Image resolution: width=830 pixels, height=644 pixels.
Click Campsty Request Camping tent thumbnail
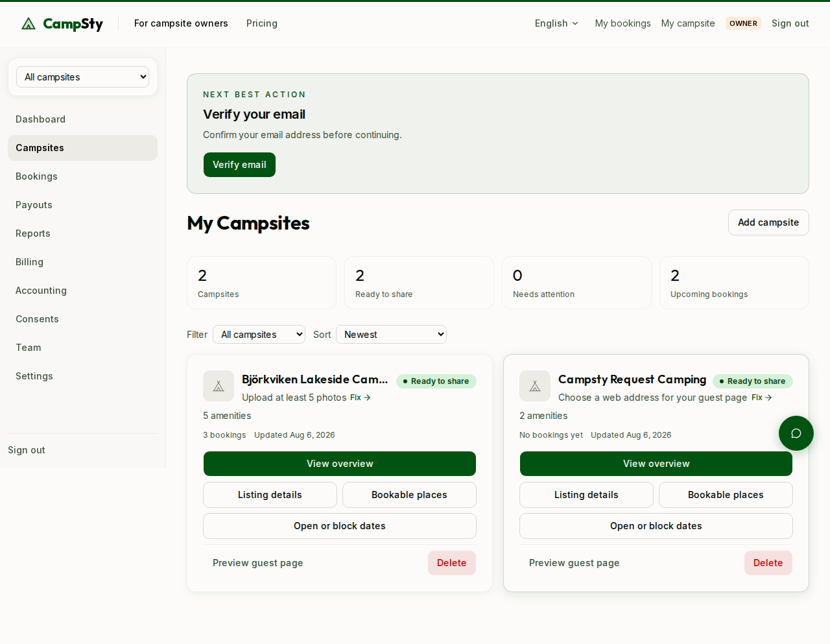pos(535,386)
